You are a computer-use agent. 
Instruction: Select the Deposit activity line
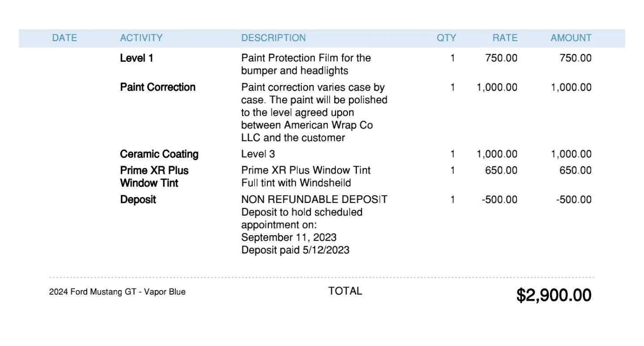[138, 199]
